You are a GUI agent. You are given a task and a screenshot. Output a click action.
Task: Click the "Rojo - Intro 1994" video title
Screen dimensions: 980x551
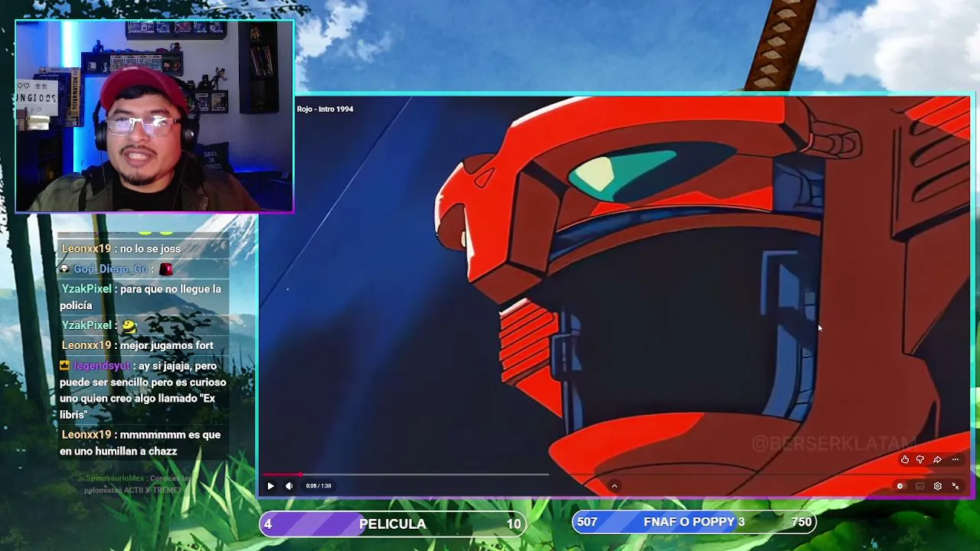pyautogui.click(x=325, y=109)
